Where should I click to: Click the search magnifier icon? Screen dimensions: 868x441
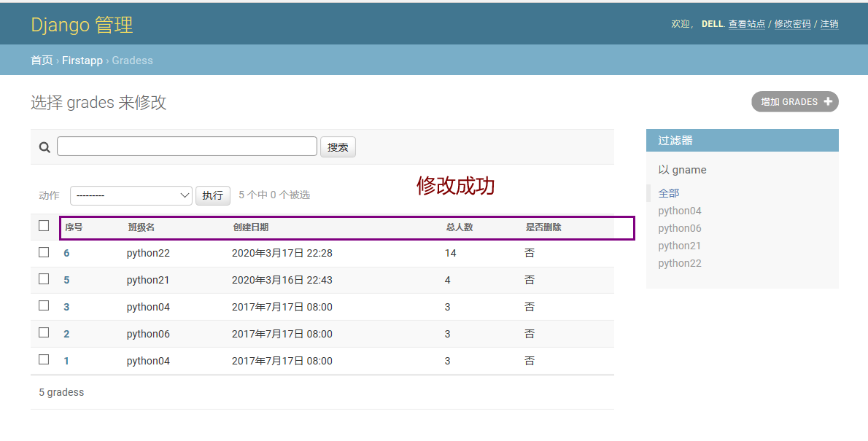44,147
